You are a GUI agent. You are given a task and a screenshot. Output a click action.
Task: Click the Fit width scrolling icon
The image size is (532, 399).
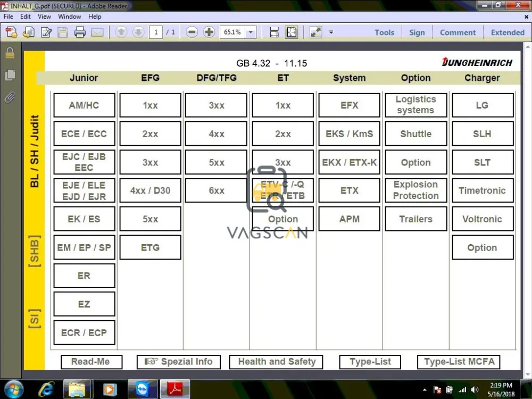274,32
